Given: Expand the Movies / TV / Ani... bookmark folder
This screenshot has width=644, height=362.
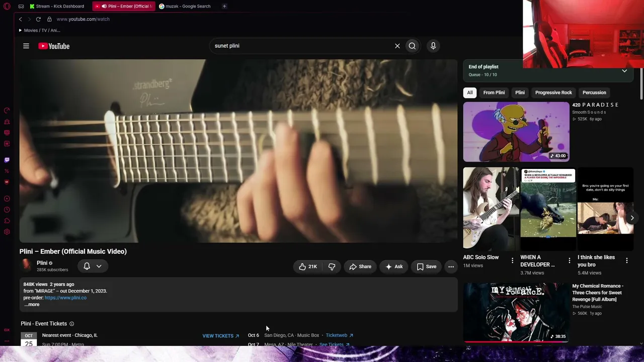Looking at the screenshot, I should 40,30.
